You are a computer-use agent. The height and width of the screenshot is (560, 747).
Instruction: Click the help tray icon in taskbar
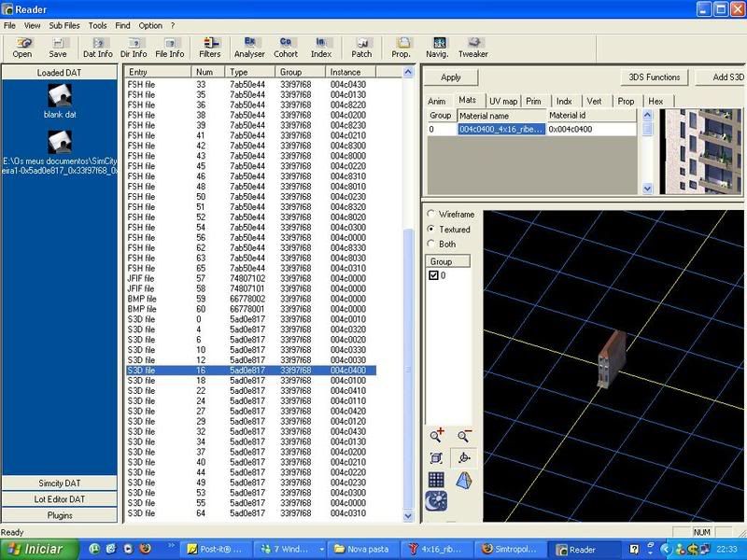click(x=634, y=549)
